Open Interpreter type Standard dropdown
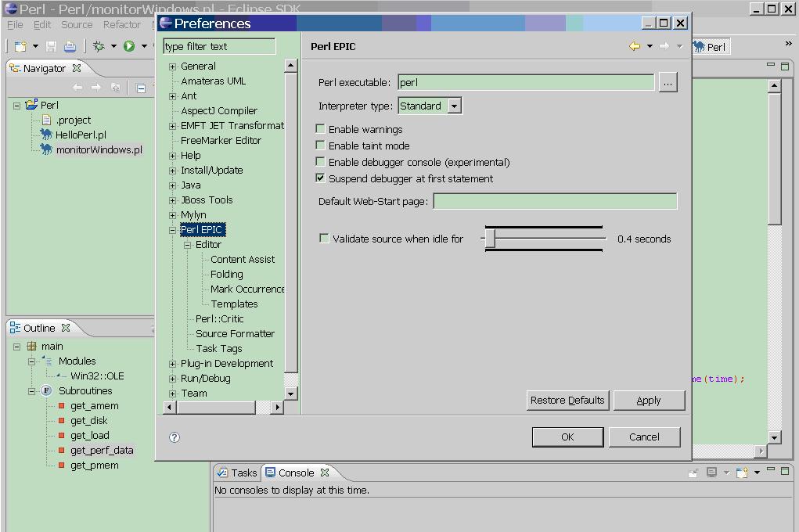The height and width of the screenshot is (532, 799). pyautogui.click(x=455, y=106)
